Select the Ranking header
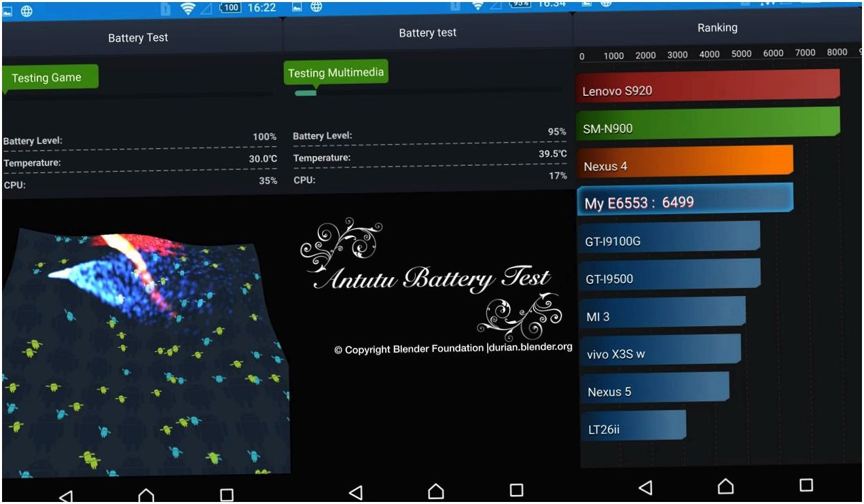864x504 pixels. (717, 28)
